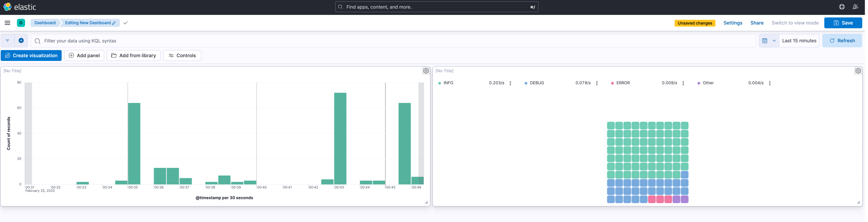This screenshot has width=868, height=222.
Task: Click the 0.004/s legend value
Action: click(x=756, y=83)
